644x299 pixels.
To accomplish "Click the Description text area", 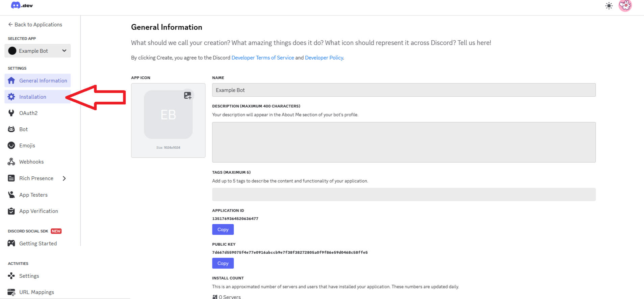I will tap(404, 142).
